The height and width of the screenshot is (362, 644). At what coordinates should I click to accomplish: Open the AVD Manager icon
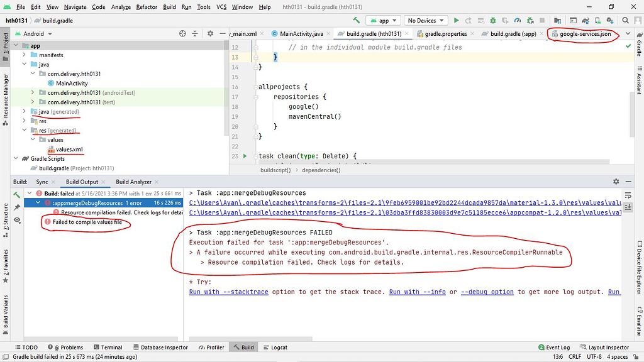[597, 20]
